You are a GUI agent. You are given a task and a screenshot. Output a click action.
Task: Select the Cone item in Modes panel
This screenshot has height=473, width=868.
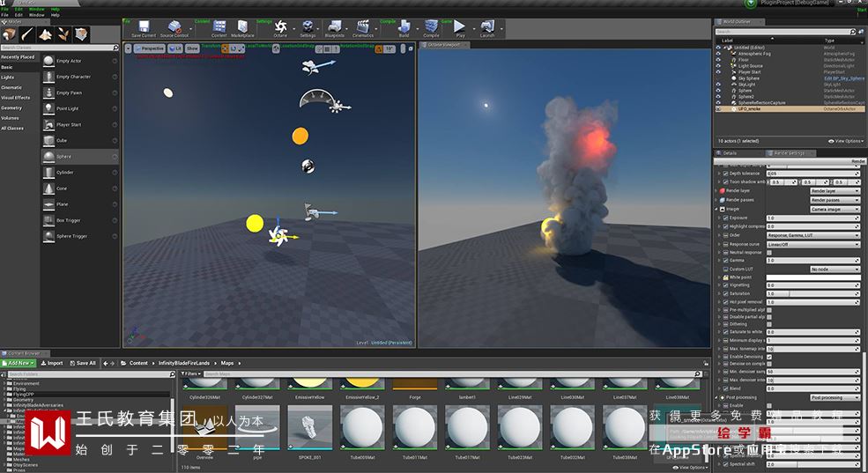80,188
